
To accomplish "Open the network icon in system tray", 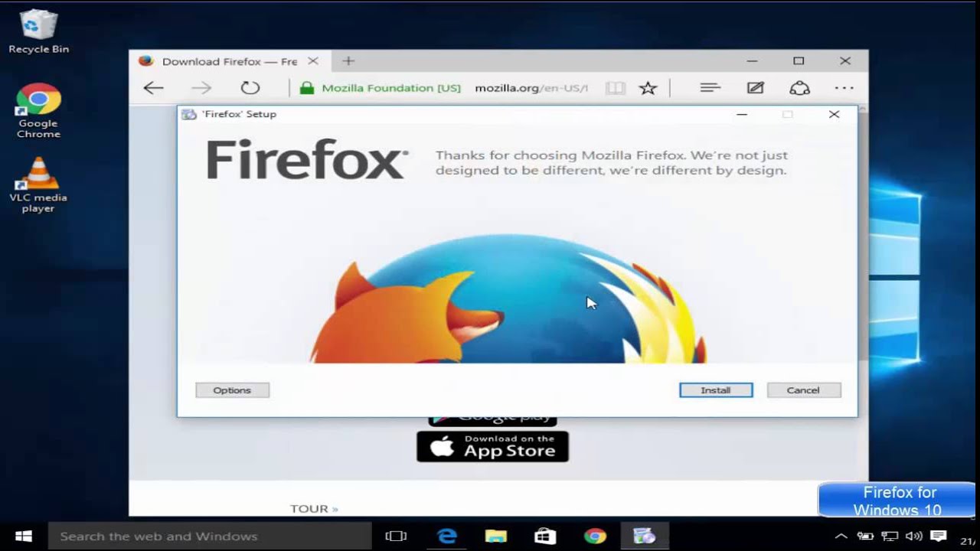I will pos(889,536).
